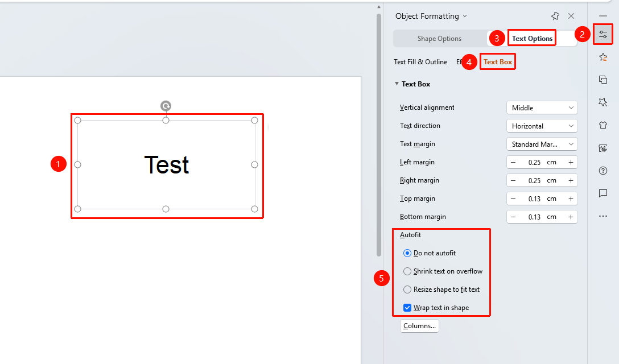Image resolution: width=619 pixels, height=364 pixels.
Task: Open the shirt-shaped design icon in sidebar
Action: tap(603, 125)
